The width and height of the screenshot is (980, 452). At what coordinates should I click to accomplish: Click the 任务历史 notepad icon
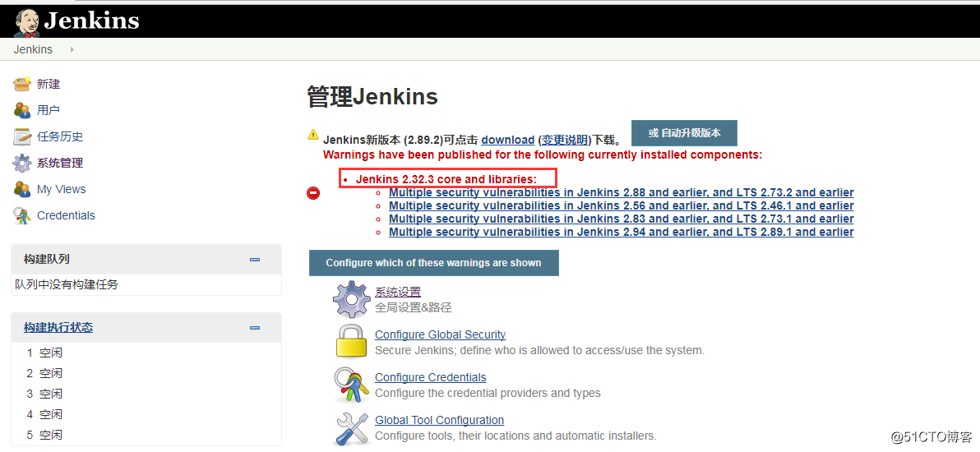[22, 136]
